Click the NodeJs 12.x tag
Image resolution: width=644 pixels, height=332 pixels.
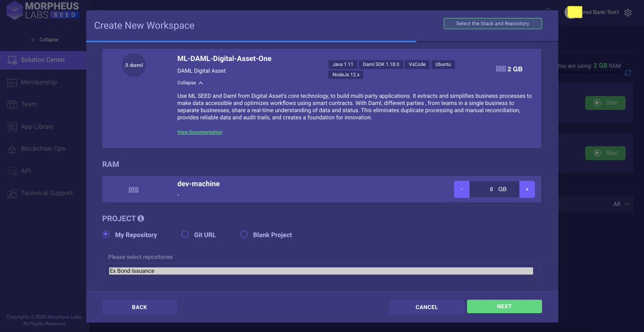click(x=346, y=75)
